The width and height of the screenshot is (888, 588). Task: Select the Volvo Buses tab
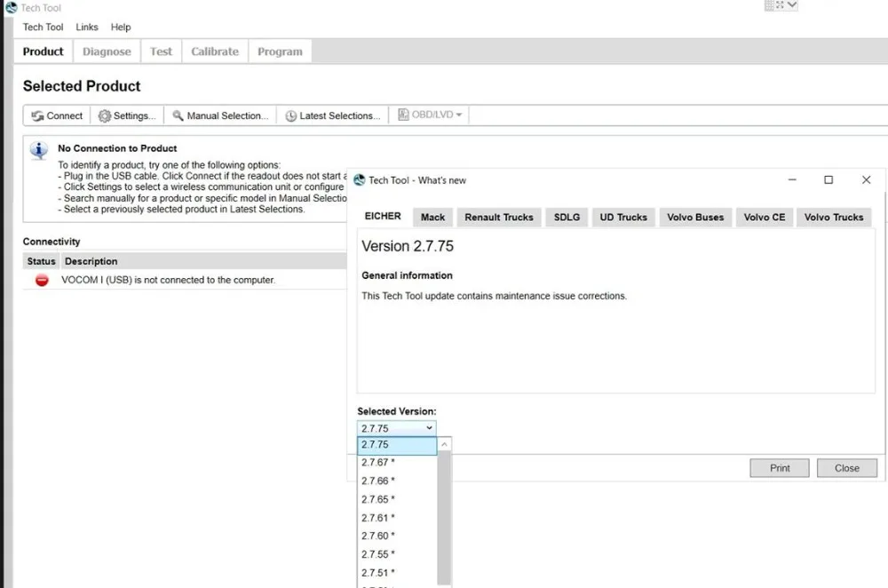pos(695,218)
